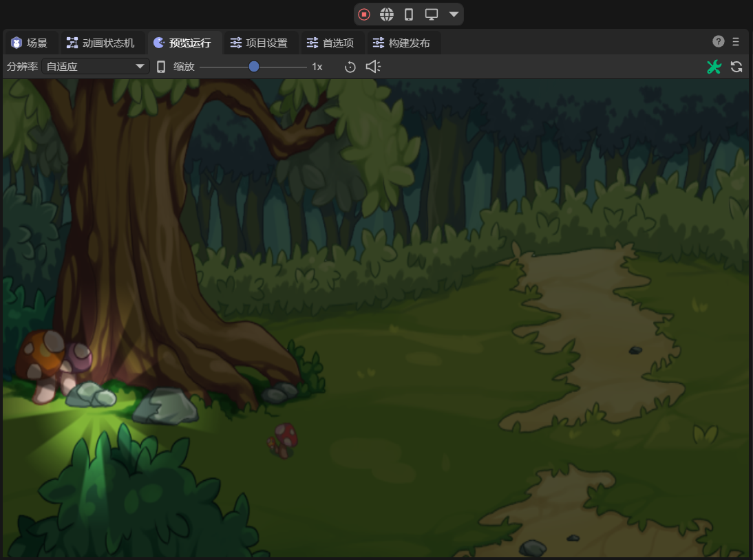
Task: Click the 缩放 zoom slider handle
Action: point(254,67)
